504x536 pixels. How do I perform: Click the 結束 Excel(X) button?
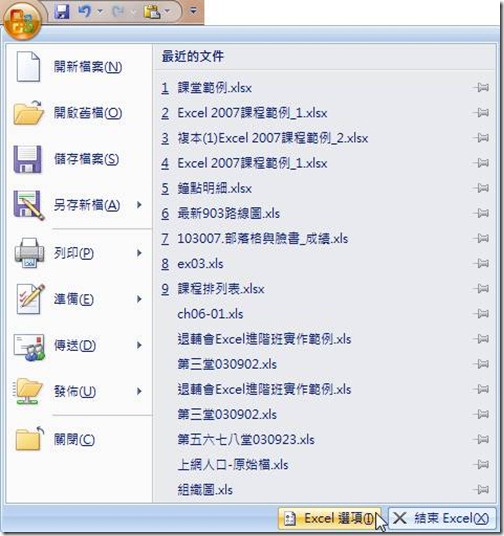click(442, 518)
